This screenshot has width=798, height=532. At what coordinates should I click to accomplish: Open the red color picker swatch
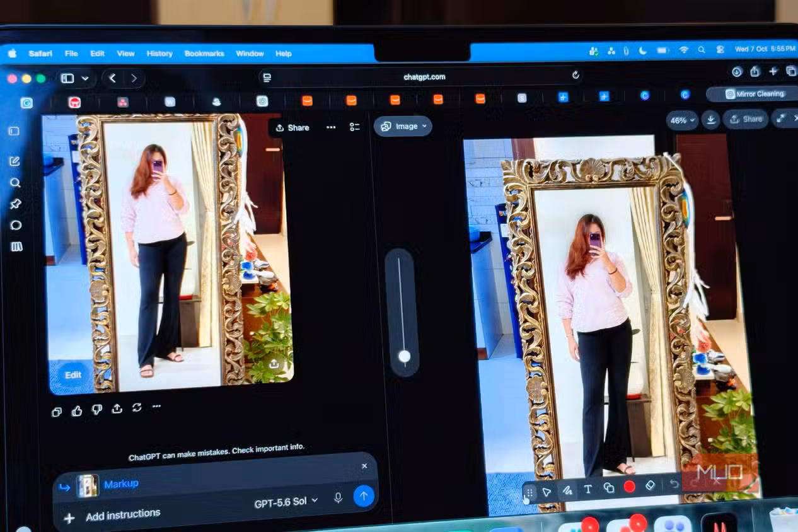click(x=629, y=486)
